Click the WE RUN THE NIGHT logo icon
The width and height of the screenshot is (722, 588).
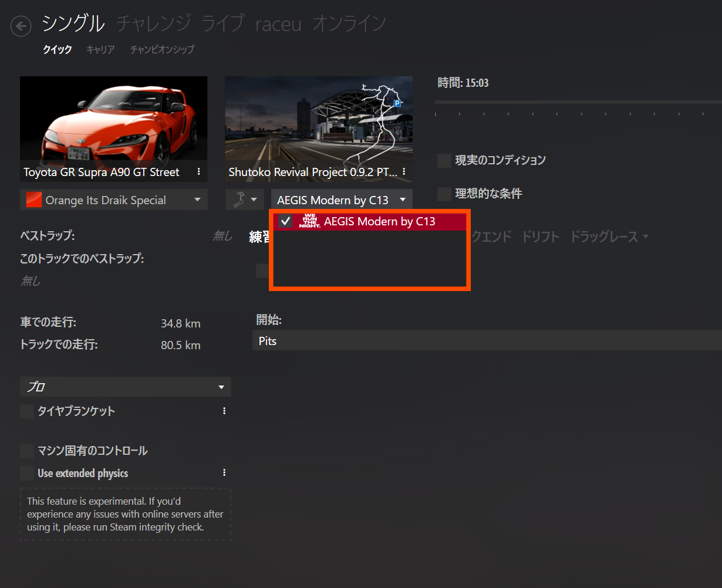pyautogui.click(x=309, y=221)
